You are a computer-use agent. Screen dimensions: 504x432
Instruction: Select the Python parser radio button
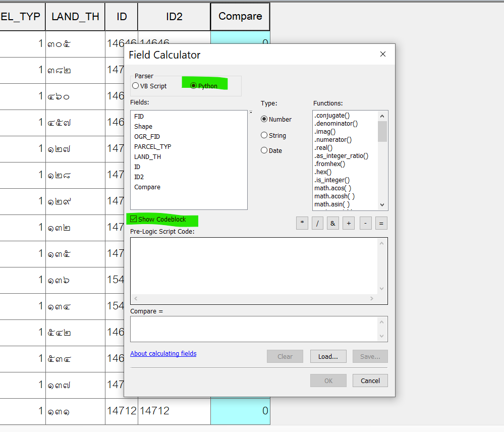click(x=194, y=86)
